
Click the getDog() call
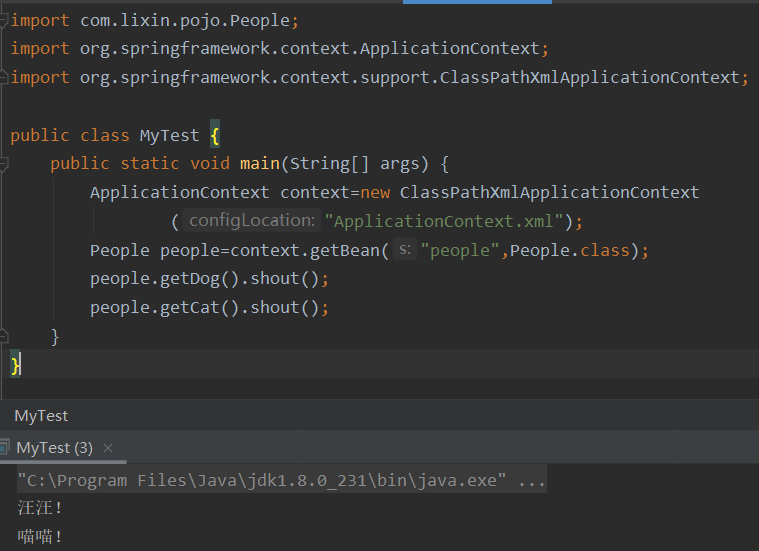point(199,279)
